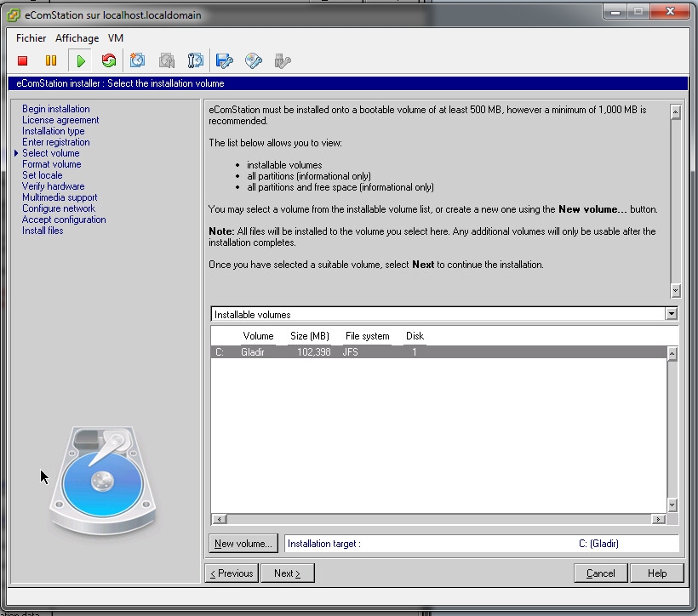Open the snapshot manager toolbar icon
The width and height of the screenshot is (698, 616).
coord(195,60)
